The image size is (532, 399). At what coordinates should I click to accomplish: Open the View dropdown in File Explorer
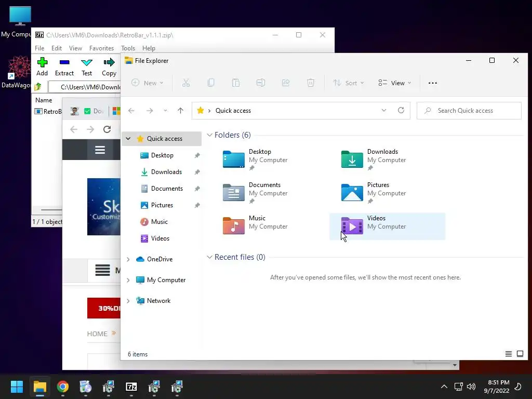[x=395, y=83]
